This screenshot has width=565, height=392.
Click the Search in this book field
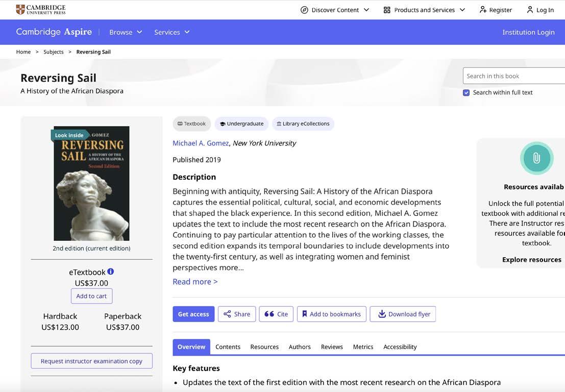[x=514, y=76]
